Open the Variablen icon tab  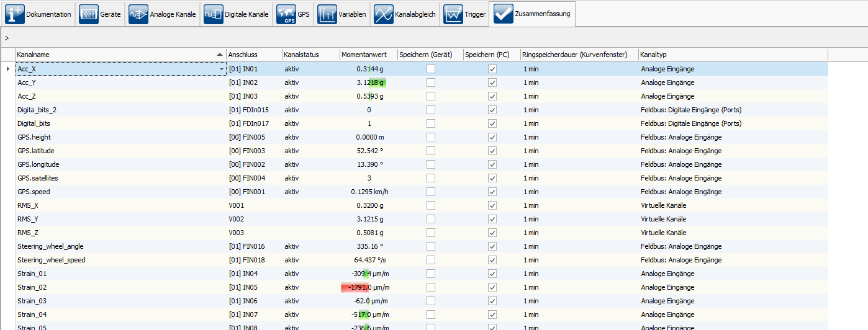click(327, 14)
